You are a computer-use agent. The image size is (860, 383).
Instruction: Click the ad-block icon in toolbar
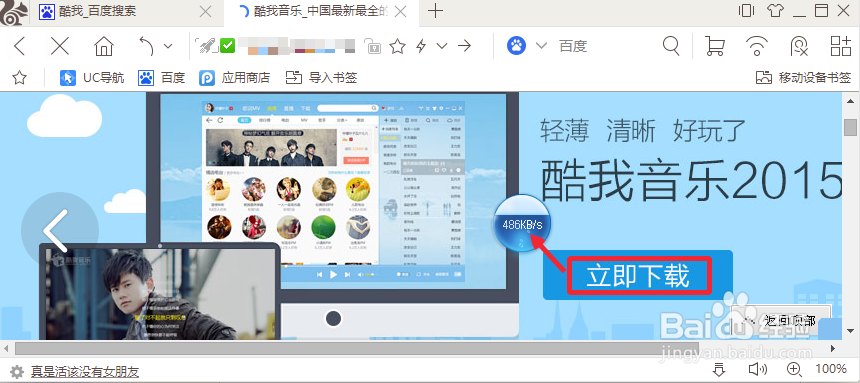tap(799, 46)
